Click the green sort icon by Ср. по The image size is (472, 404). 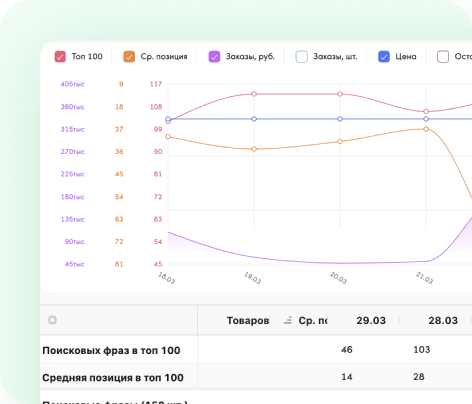[x=288, y=320]
